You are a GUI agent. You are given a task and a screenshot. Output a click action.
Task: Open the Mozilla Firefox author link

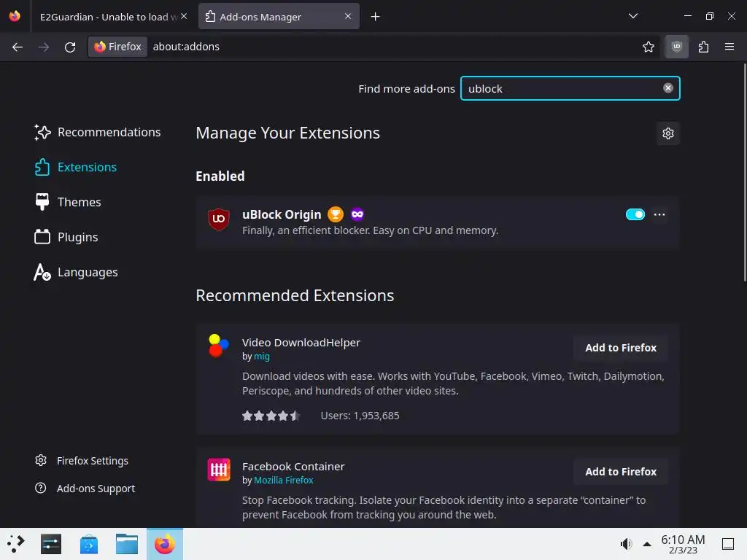(284, 480)
